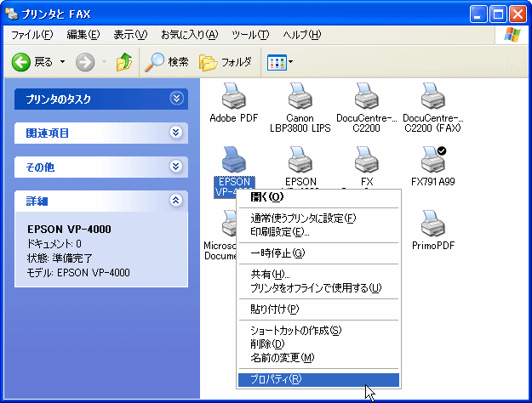Screen dimensions: 532x403
Task: Open the 編集(E) menu
Action: (x=83, y=35)
